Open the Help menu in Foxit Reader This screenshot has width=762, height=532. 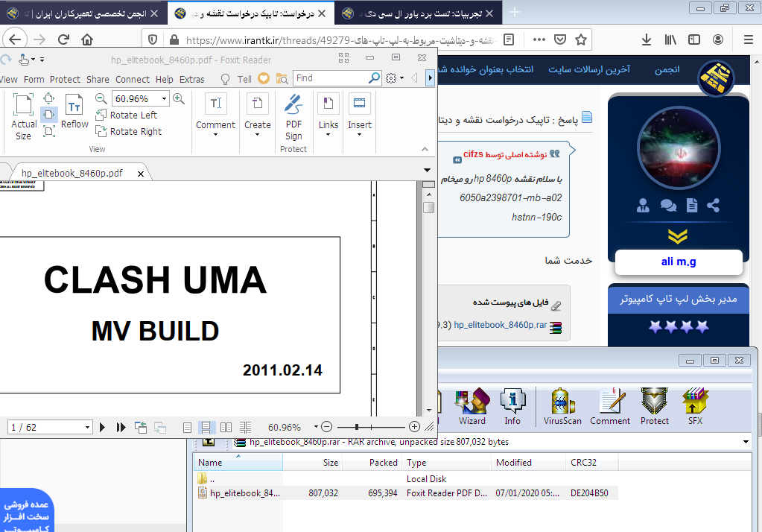click(165, 79)
